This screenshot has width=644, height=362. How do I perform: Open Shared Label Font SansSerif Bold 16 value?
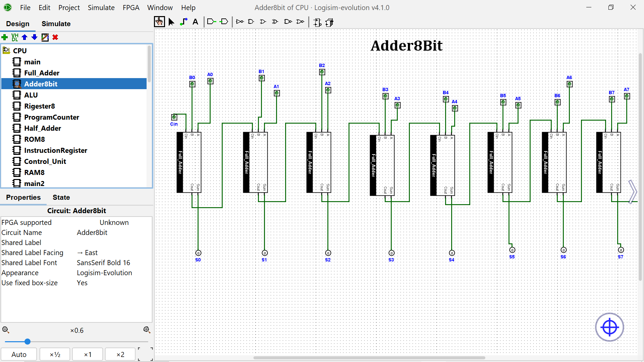click(114, 263)
